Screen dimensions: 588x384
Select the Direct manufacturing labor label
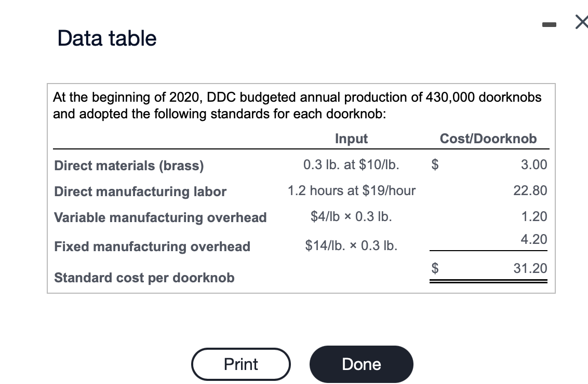click(140, 191)
